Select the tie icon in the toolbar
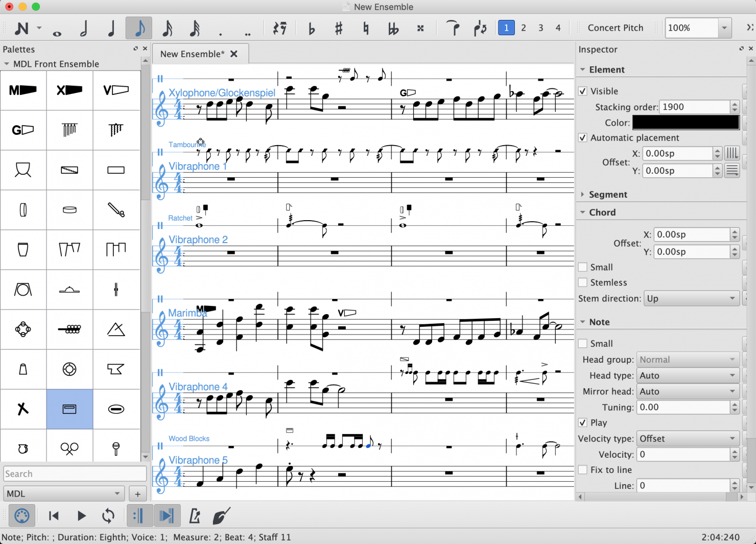 click(x=453, y=28)
